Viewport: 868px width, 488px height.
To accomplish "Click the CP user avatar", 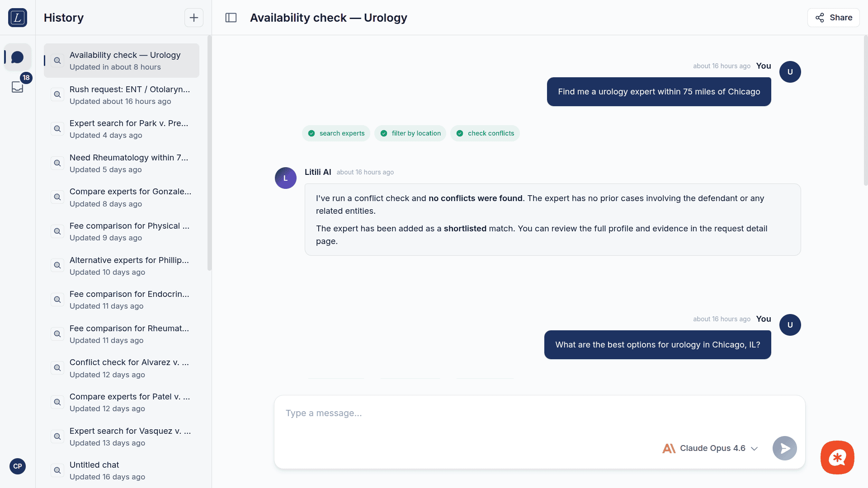I will 18,466.
